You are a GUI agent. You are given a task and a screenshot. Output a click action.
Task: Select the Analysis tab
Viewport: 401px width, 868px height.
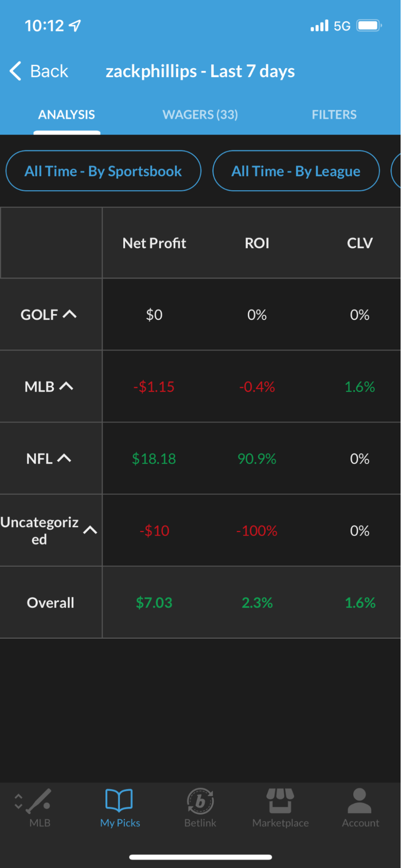point(66,115)
